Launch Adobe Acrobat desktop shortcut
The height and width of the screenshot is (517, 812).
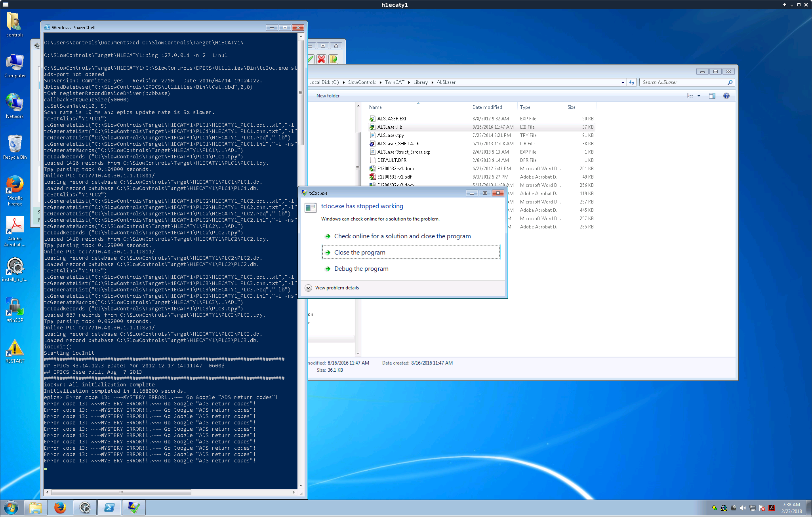point(15,232)
